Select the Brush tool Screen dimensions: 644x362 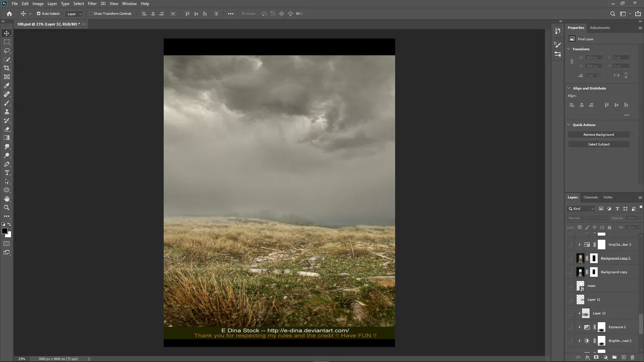coord(7,103)
